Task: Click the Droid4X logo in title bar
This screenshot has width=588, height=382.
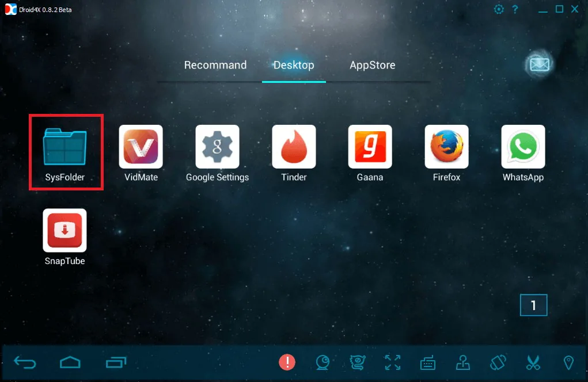Action: [10, 9]
